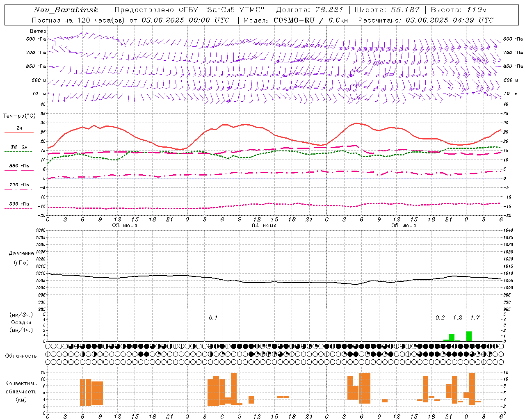
Task: Click the Прогноз на 120 часа(ов) text
Action: (x=79, y=20)
